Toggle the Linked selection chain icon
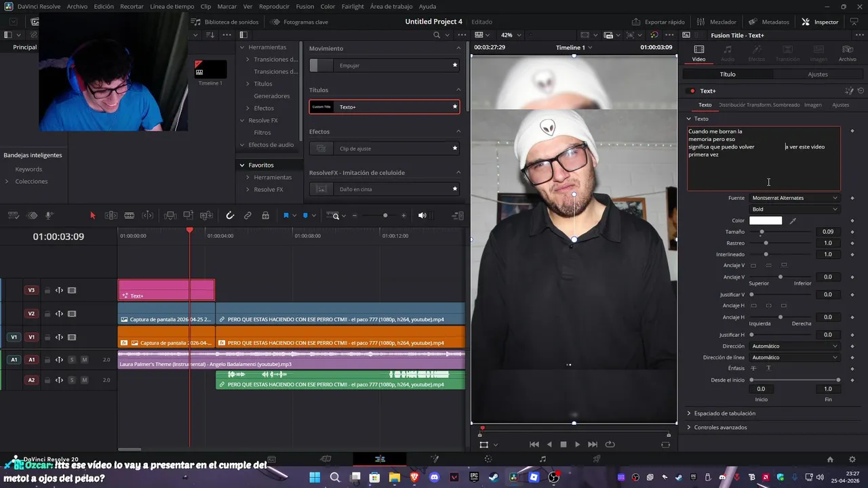This screenshot has width=868, height=488. [248, 216]
